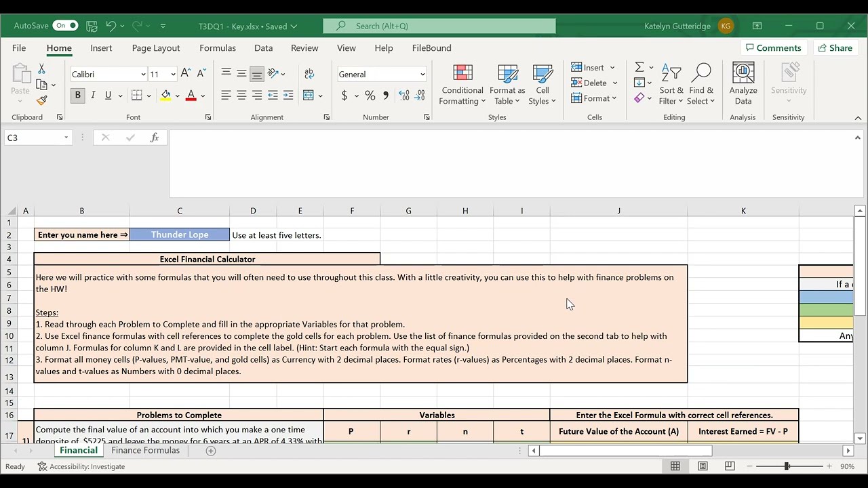Open the Comments pane

pos(773,48)
